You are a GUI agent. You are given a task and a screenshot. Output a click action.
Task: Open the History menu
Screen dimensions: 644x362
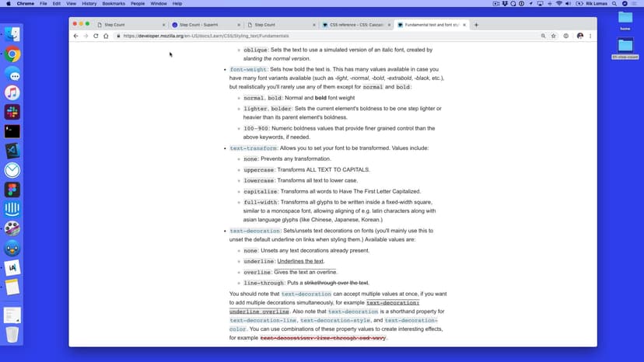(x=89, y=4)
